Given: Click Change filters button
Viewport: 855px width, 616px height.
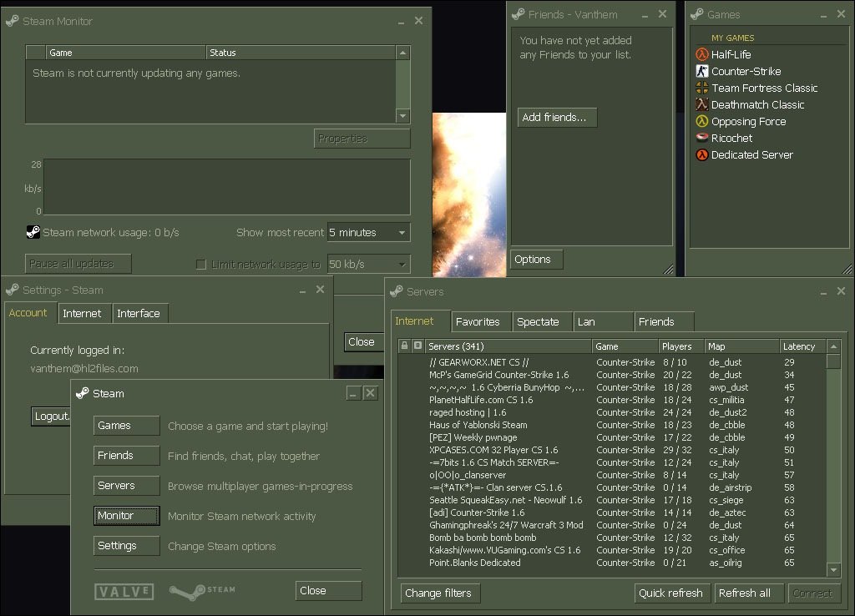Looking at the screenshot, I should 441,593.
